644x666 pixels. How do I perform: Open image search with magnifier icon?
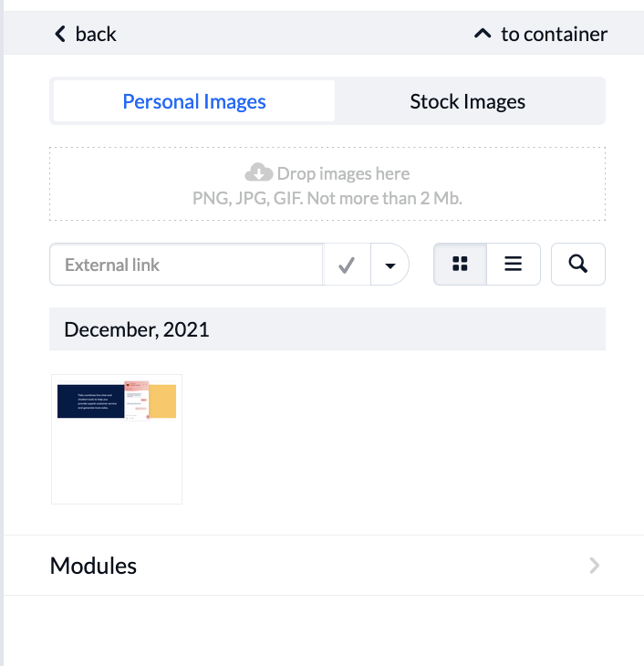tap(577, 264)
